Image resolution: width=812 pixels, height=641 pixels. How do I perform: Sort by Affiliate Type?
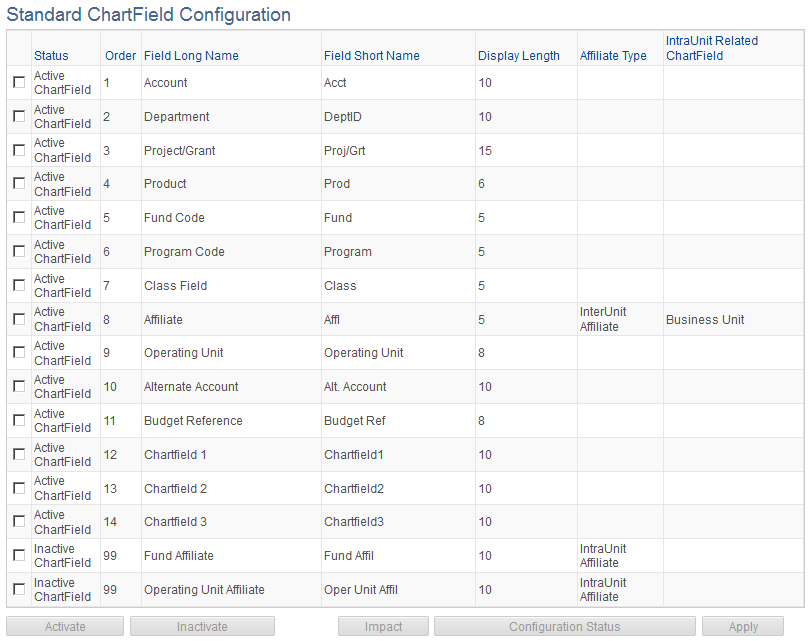click(x=613, y=55)
